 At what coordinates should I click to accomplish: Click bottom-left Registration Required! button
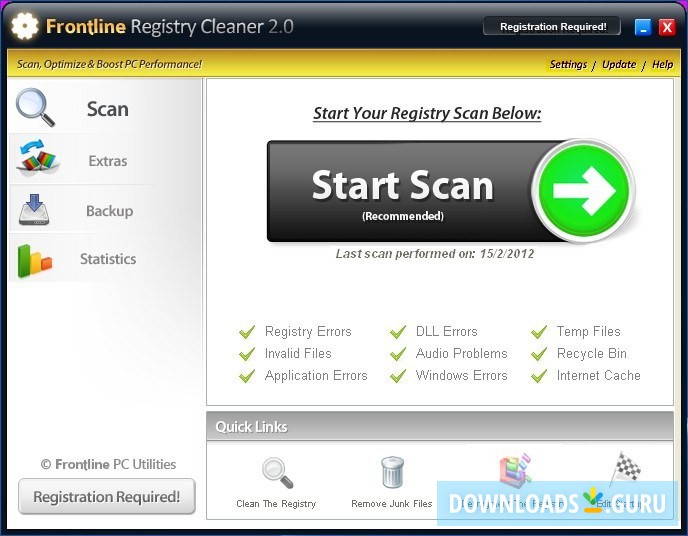[107, 497]
